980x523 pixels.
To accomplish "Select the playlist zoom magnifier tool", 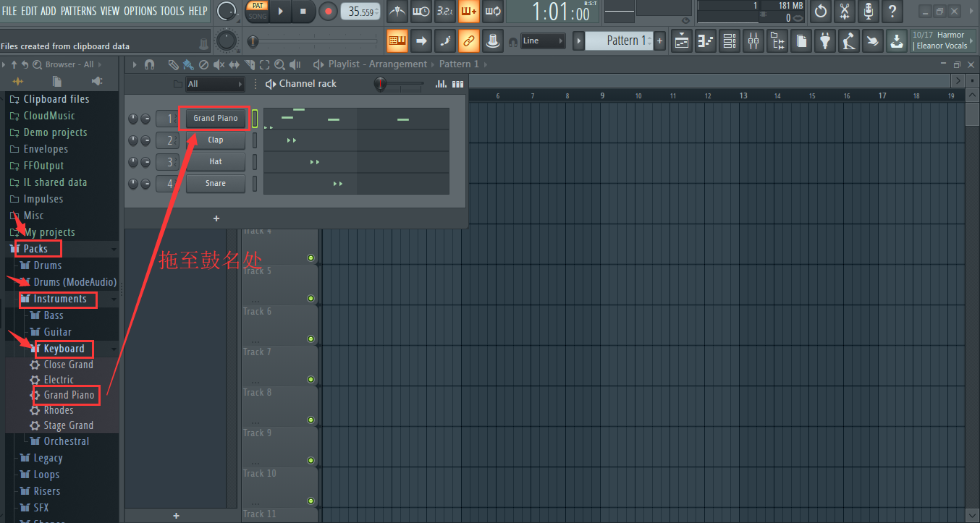I will coord(279,64).
